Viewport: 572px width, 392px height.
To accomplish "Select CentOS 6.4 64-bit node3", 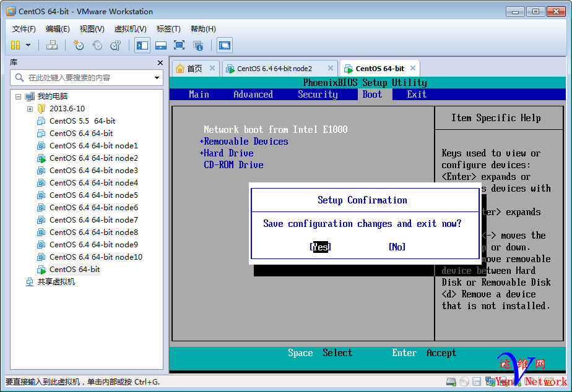I will pos(93,171).
